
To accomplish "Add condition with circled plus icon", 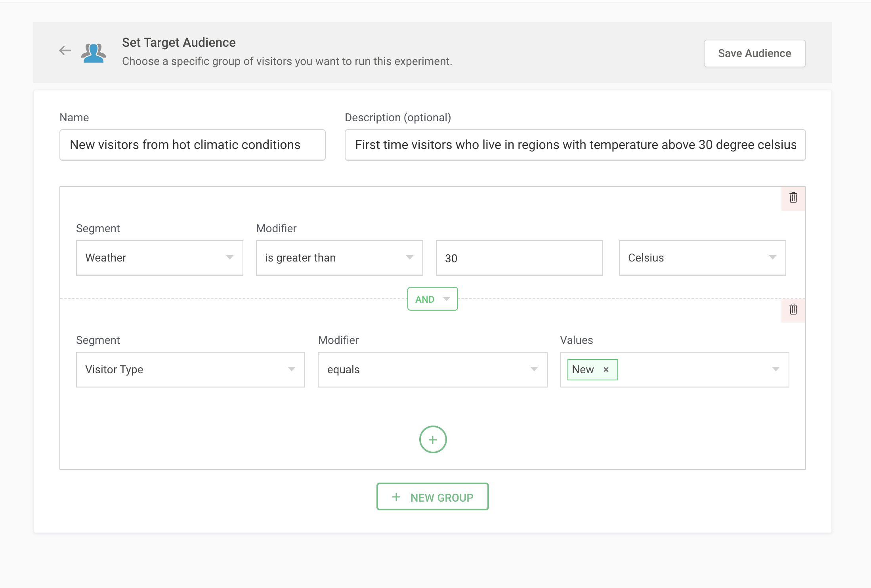I will click(433, 439).
